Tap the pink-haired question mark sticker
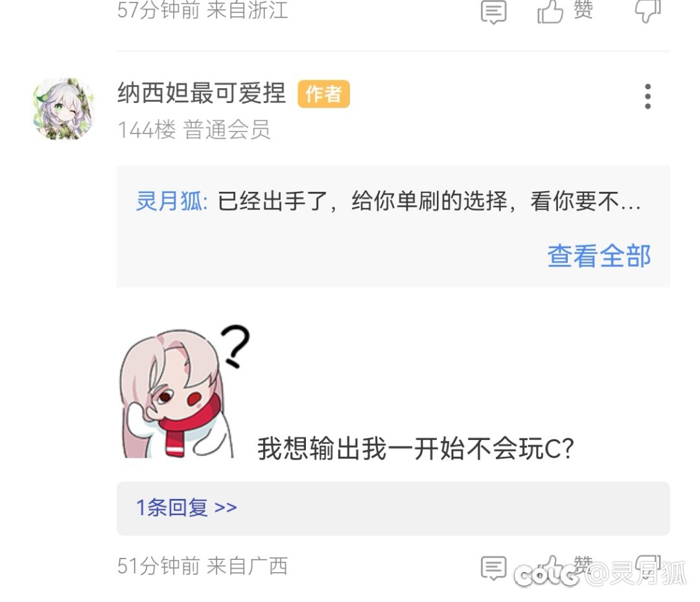Viewport: 700px width, 602px height. [184, 391]
